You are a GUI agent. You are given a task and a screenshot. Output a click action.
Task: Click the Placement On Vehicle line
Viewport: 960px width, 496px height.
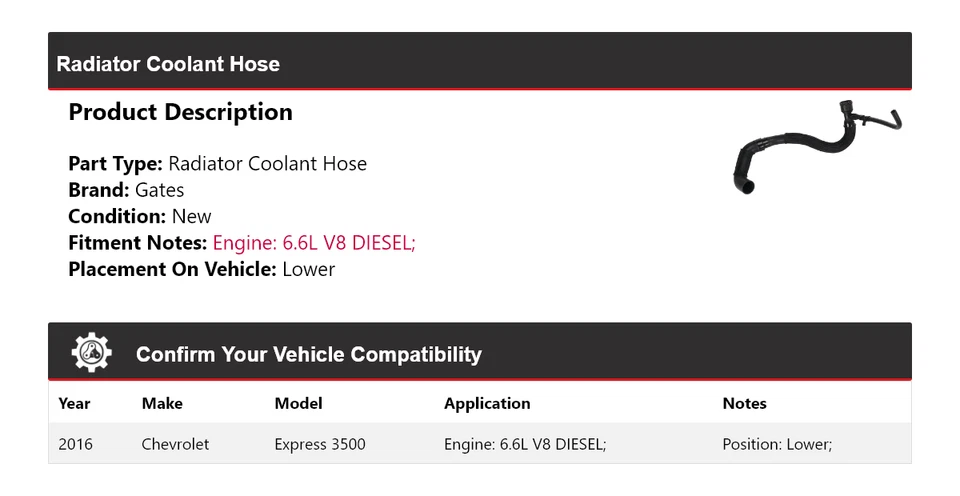201,269
